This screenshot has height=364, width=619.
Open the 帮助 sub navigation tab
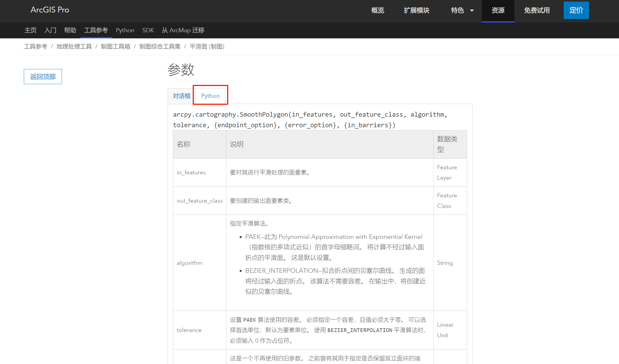point(70,30)
